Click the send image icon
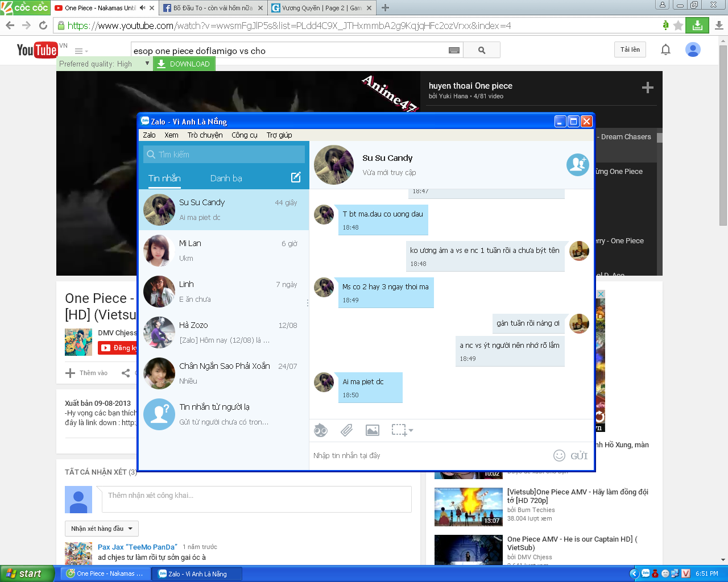 coord(373,430)
